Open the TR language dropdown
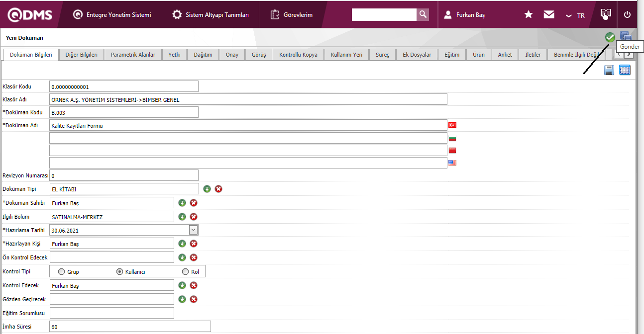Viewport: 644px width, 334px height. click(575, 15)
